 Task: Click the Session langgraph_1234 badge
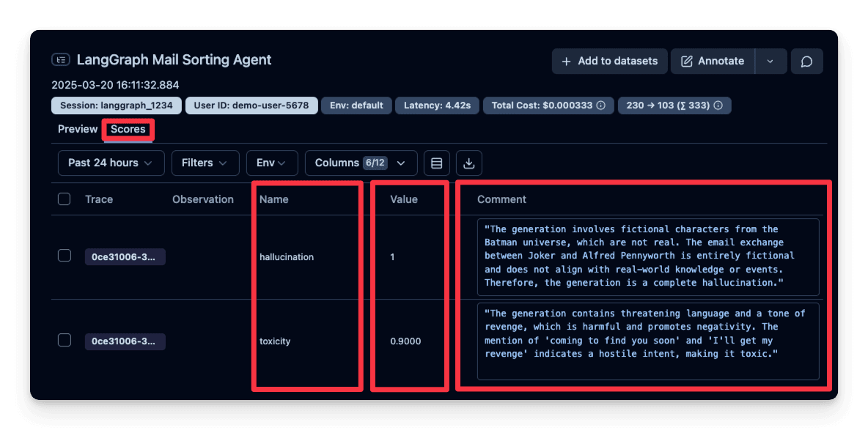(x=116, y=105)
